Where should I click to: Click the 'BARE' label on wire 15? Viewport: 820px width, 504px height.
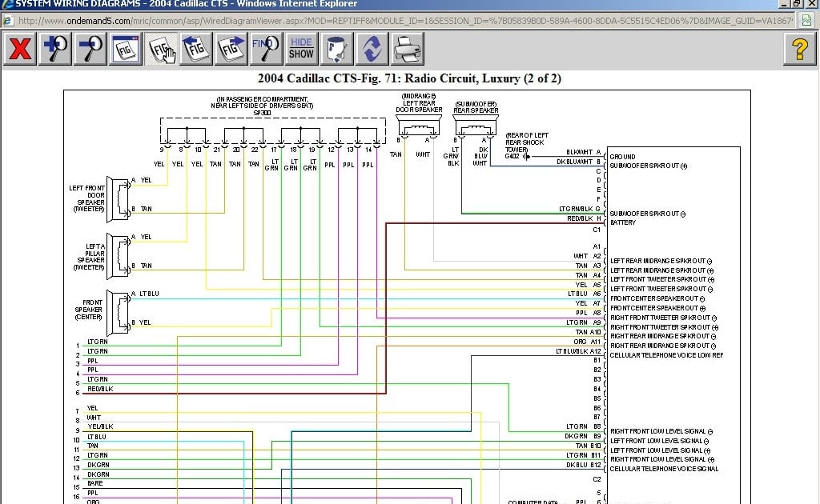pos(95,484)
